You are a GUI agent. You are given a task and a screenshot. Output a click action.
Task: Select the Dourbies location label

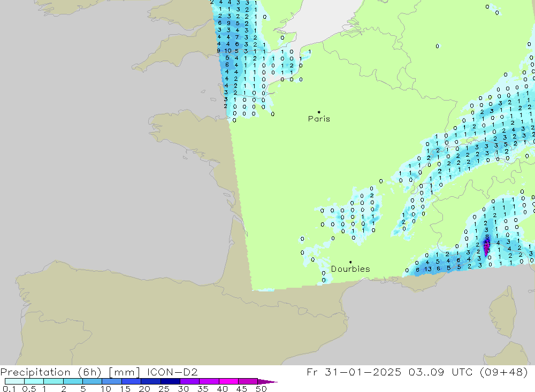350,269
